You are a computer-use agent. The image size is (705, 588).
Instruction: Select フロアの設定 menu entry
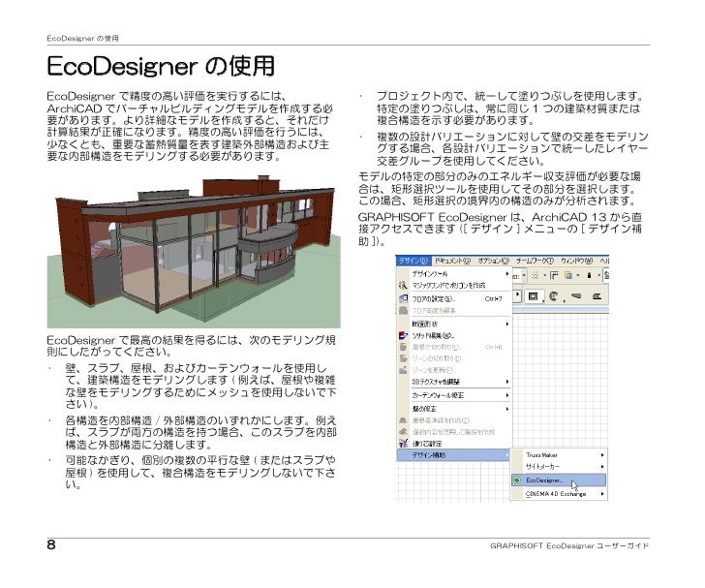click(454, 298)
